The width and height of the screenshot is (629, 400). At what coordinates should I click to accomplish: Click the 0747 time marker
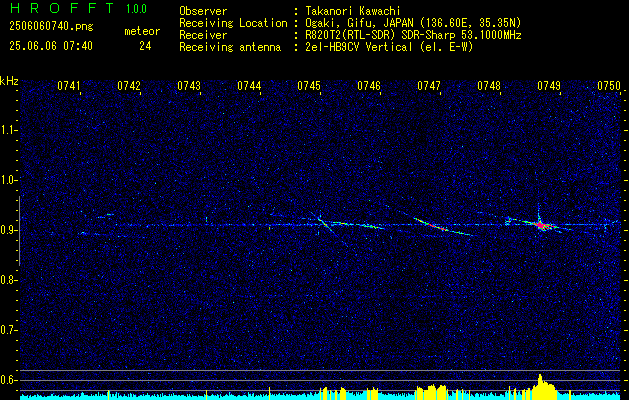tap(429, 86)
